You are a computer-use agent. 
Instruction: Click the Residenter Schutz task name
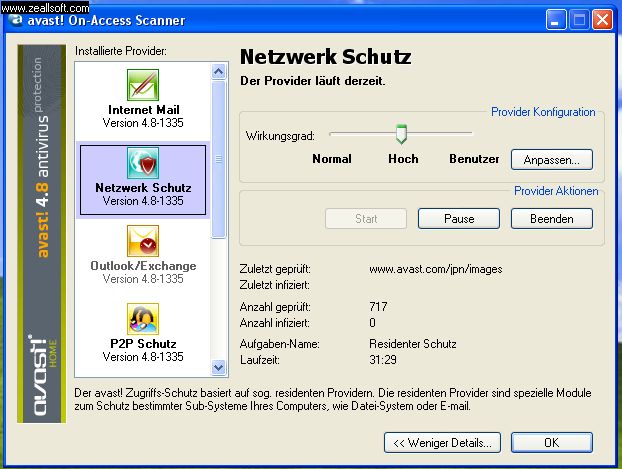click(x=413, y=344)
